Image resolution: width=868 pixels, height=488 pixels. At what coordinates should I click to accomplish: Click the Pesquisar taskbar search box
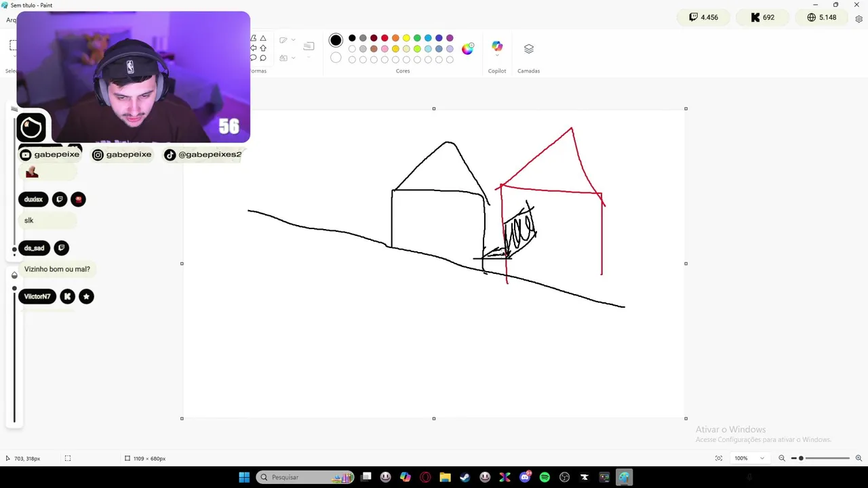pyautogui.click(x=305, y=477)
